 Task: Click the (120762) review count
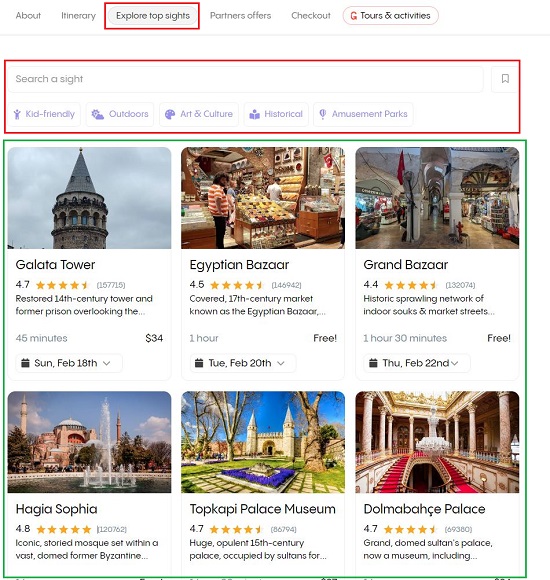click(x=112, y=529)
